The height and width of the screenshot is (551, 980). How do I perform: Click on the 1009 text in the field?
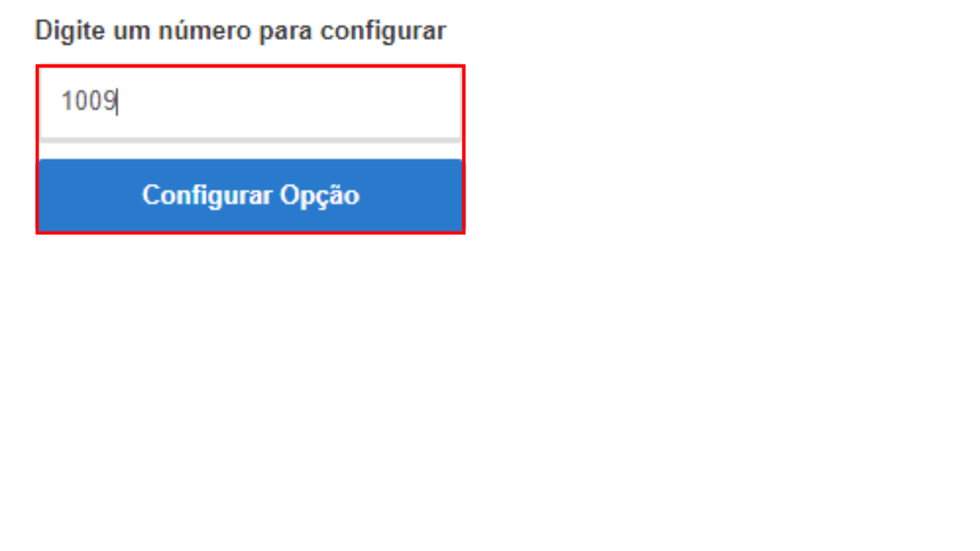(x=89, y=101)
